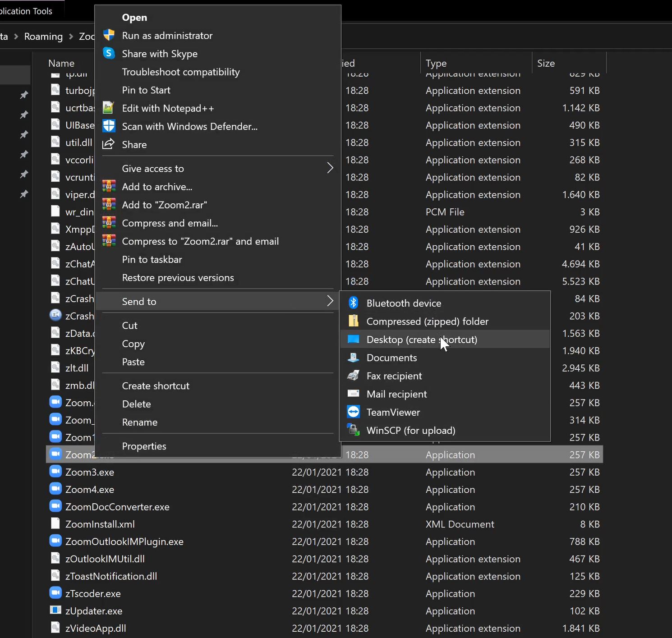Click the administrator shield icon

(109, 35)
